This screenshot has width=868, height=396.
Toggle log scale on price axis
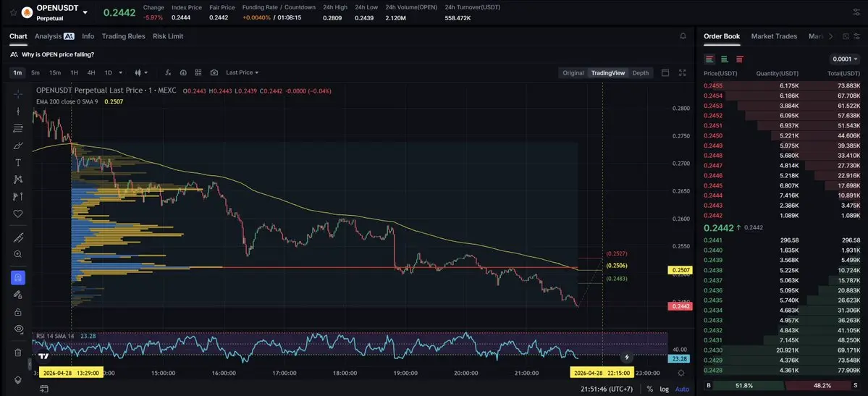point(665,389)
